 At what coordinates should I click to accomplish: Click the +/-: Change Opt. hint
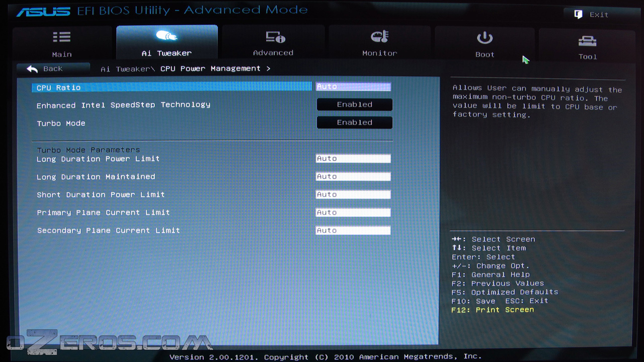(491, 266)
